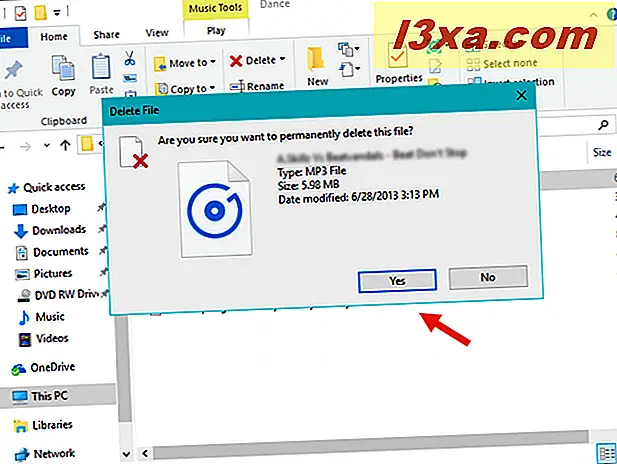The height and width of the screenshot is (464, 617).
Task: Open DVD RW Drive in navigation pane
Action: coord(58,294)
